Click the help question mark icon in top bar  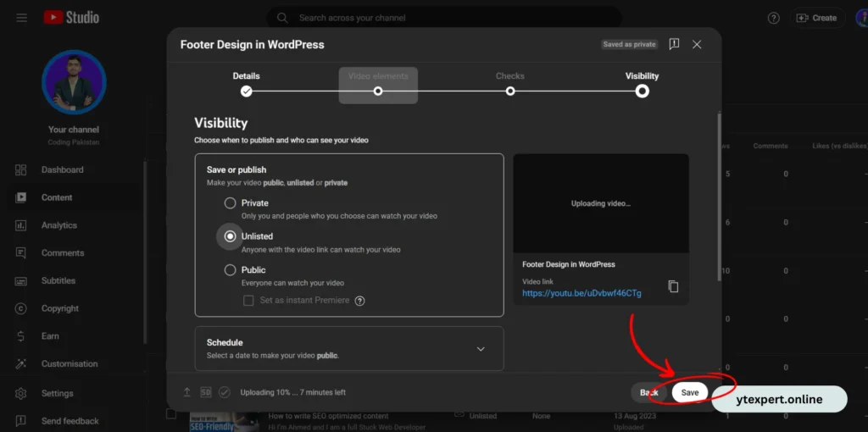(773, 18)
